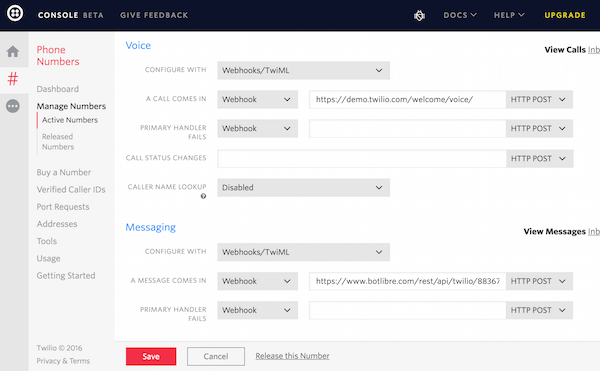600x371 pixels.
Task: Click the Upgrade link
Action: (565, 15)
